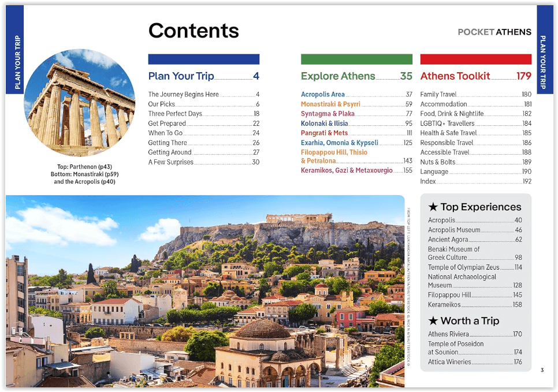This screenshot has height=392, width=558.
Task: Click the POCKET ATHENS header title
Action: click(494, 32)
